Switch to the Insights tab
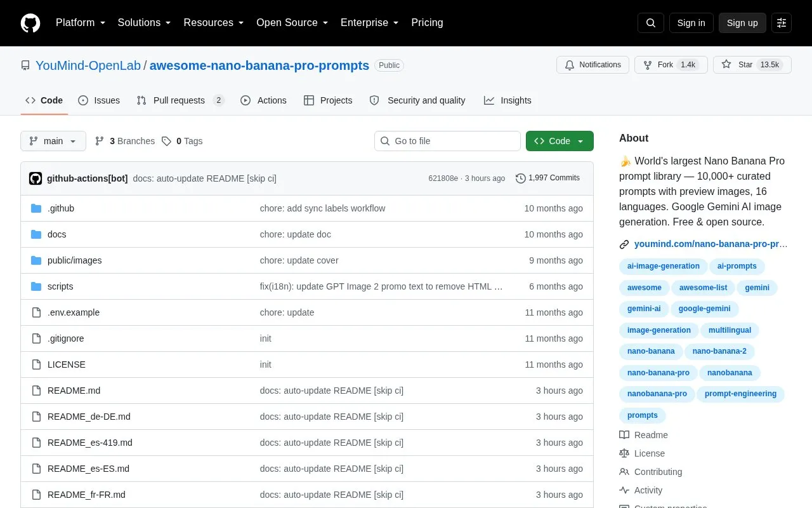This screenshot has height=508, width=812. [x=507, y=100]
